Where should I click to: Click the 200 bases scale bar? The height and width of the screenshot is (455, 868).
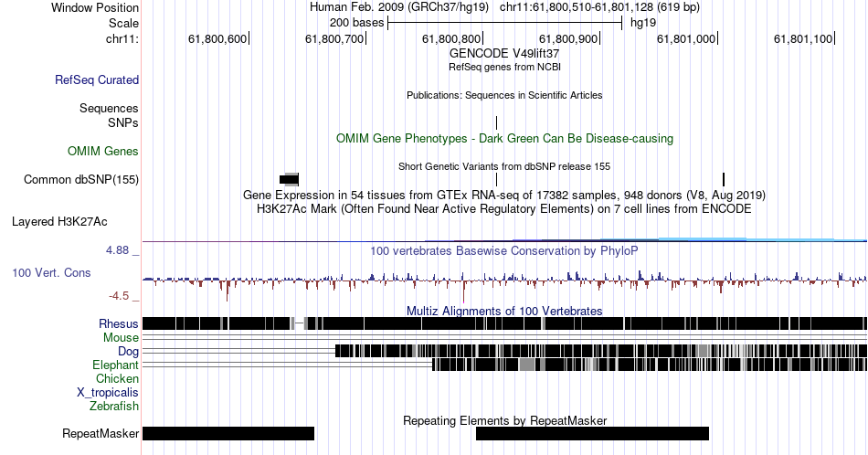pos(505,23)
